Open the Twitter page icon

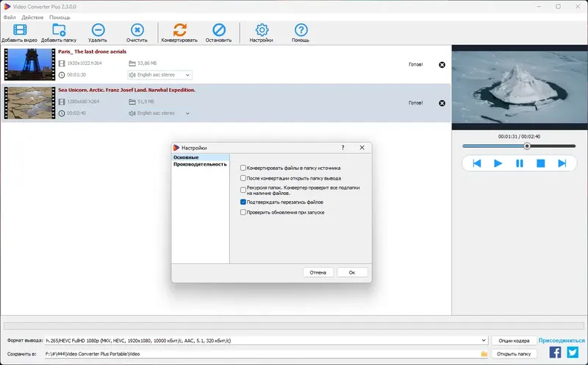pyautogui.click(x=573, y=352)
